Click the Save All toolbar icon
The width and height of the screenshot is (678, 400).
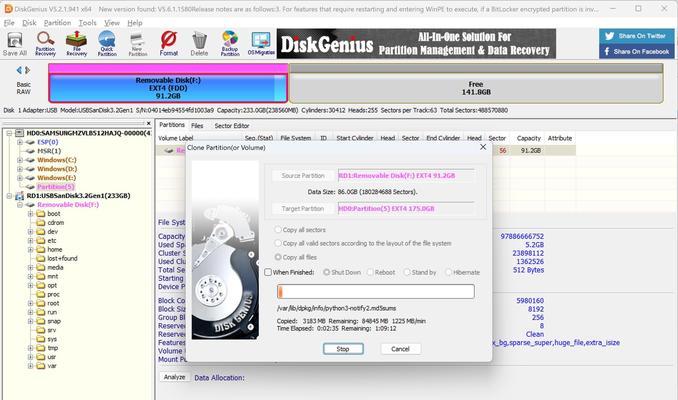pyautogui.click(x=15, y=44)
